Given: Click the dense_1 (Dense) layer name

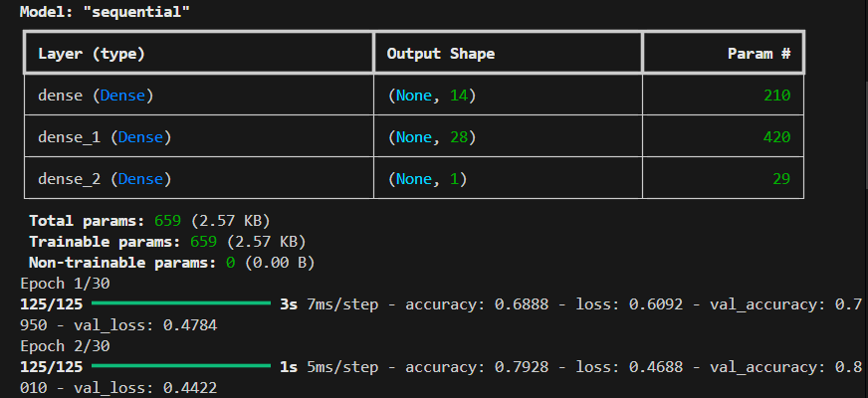Looking at the screenshot, I should [x=103, y=137].
